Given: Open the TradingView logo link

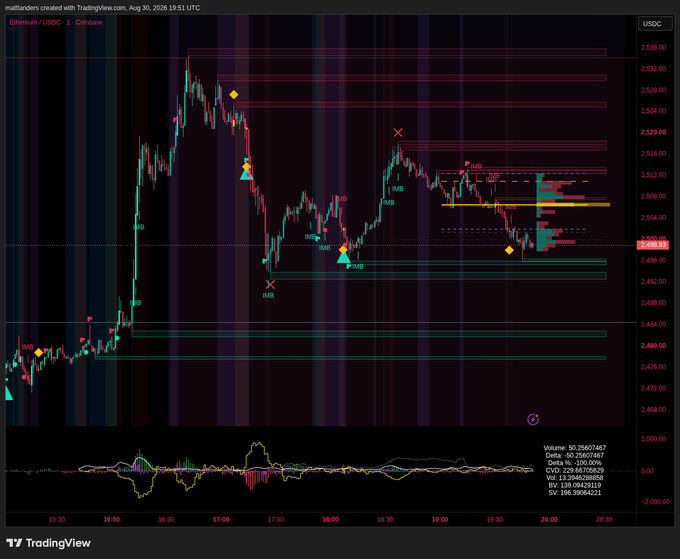Looking at the screenshot, I should (x=48, y=543).
